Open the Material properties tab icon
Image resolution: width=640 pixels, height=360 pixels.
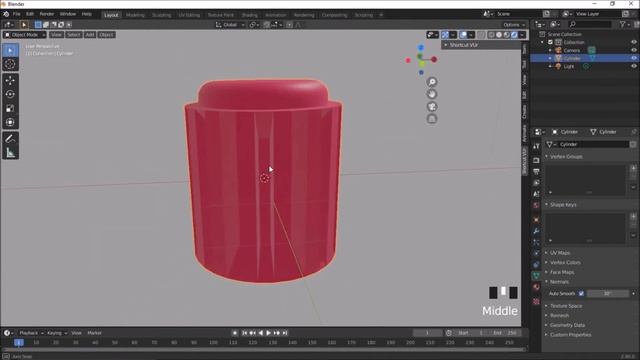536,287
